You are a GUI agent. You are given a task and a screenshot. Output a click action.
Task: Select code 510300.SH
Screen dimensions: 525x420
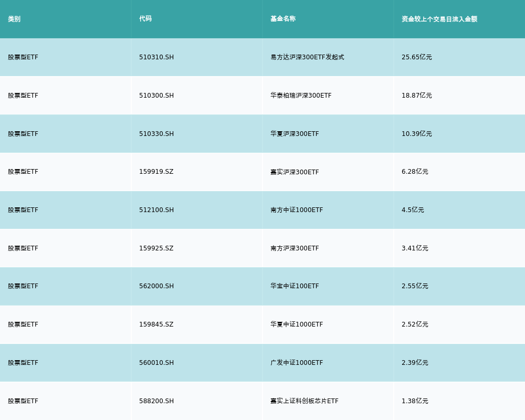[156, 96]
